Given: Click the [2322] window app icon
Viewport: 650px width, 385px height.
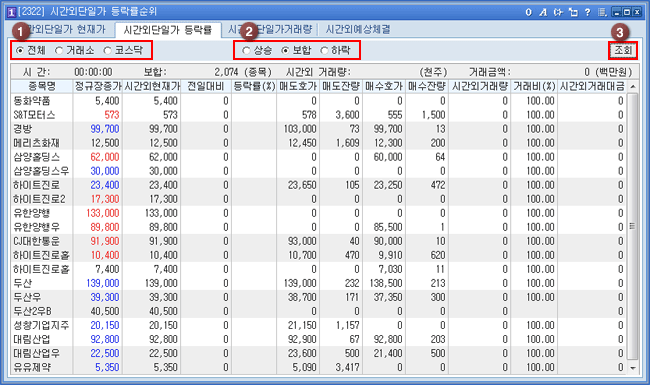Looking at the screenshot, I should (x=11, y=12).
